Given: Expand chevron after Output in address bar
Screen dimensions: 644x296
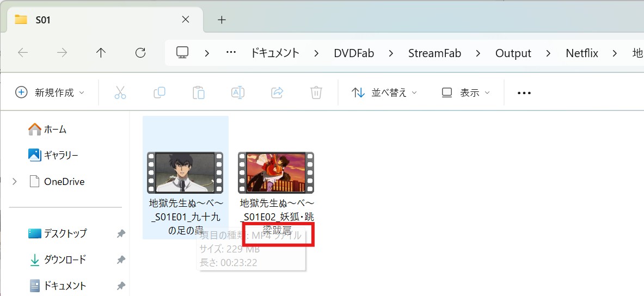Looking at the screenshot, I should click(x=548, y=53).
